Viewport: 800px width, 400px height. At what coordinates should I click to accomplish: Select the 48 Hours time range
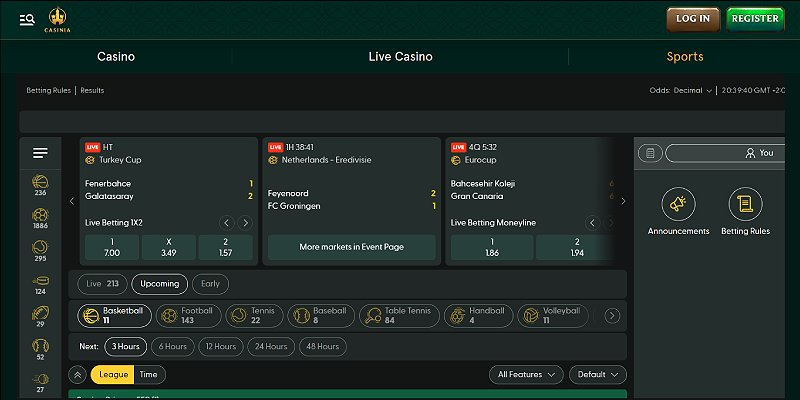[322, 347]
